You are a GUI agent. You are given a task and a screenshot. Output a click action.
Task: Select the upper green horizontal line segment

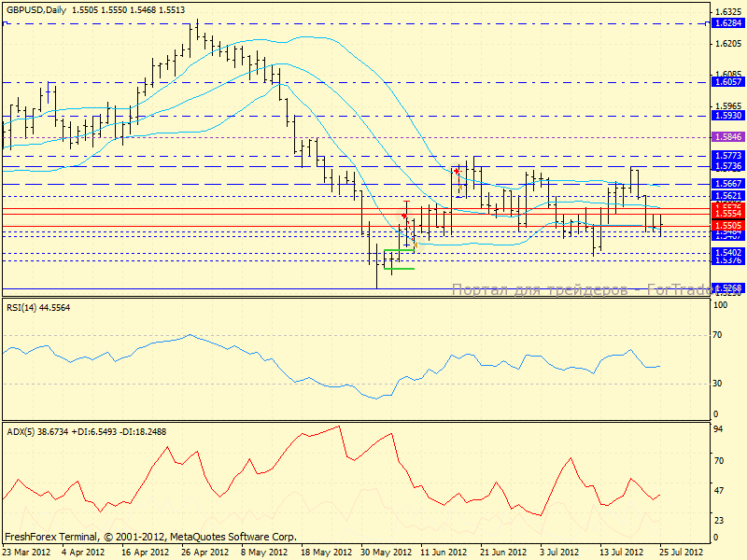tap(399, 250)
